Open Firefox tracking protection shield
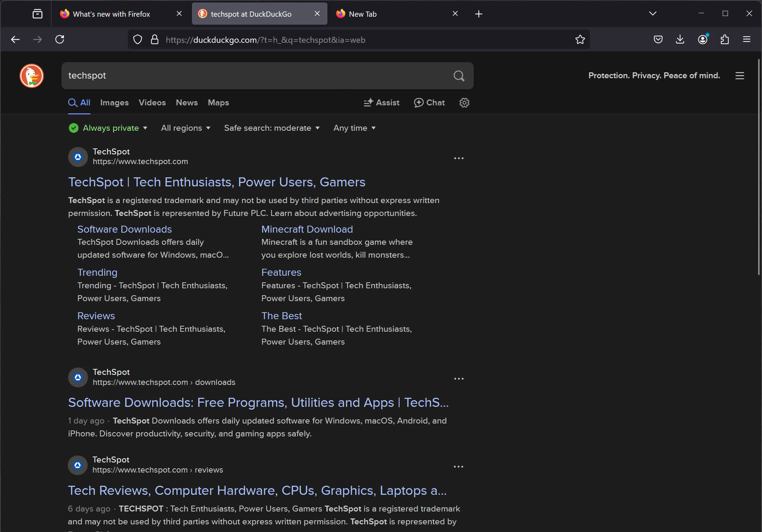762x532 pixels. [x=138, y=40]
